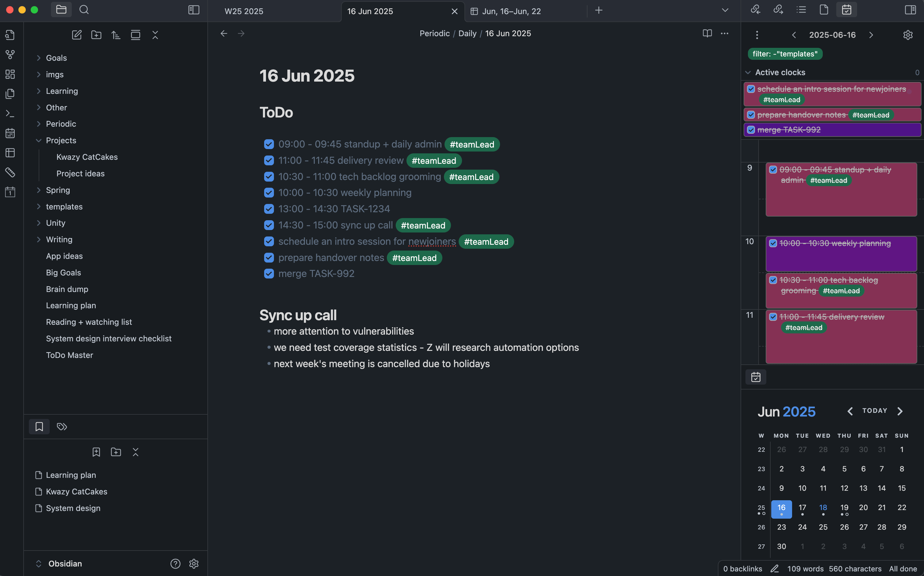Expand the Learning folder
Screen dimensions: 924x576
coord(38,91)
